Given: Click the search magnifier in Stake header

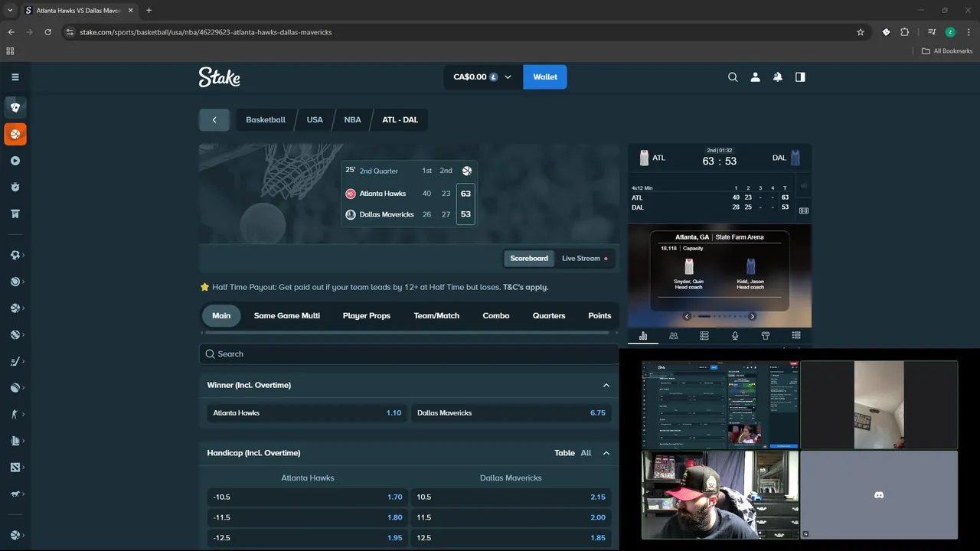Looking at the screenshot, I should point(733,77).
